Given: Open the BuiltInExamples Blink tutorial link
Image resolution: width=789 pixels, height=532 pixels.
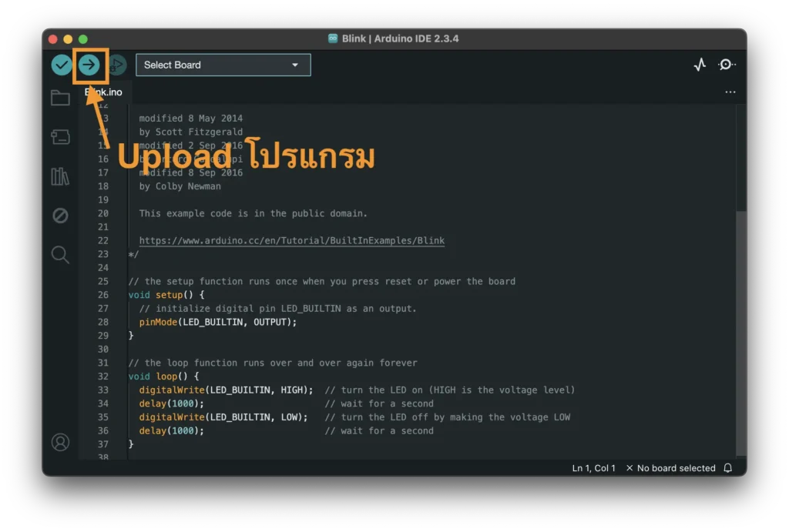Looking at the screenshot, I should click(x=290, y=240).
